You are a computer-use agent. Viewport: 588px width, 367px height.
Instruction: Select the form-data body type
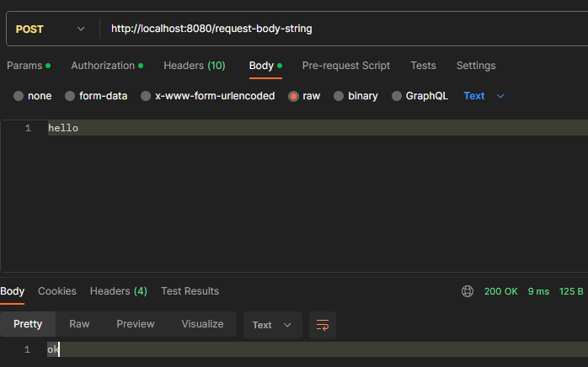[x=96, y=96]
